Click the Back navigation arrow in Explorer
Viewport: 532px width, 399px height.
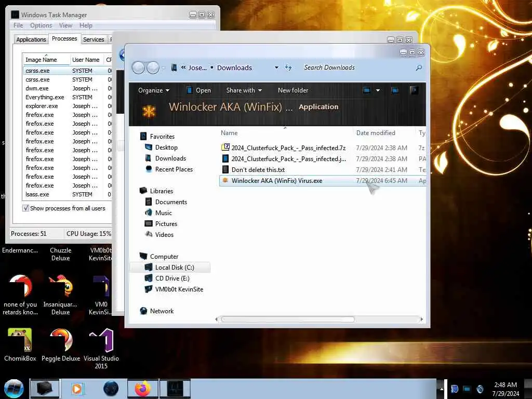click(x=138, y=68)
